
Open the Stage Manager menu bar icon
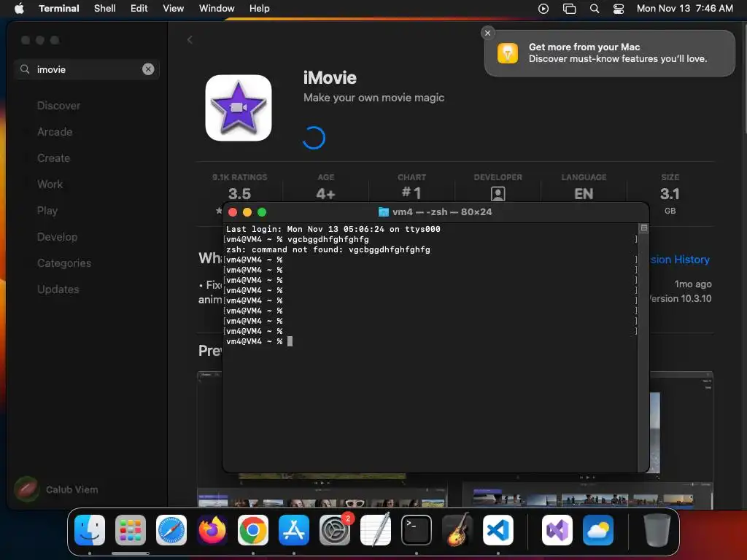(x=569, y=8)
